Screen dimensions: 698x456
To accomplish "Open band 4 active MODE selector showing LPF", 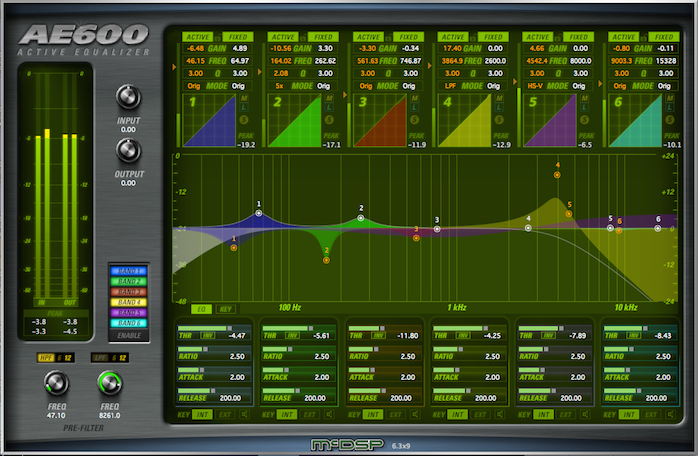I will (x=450, y=86).
